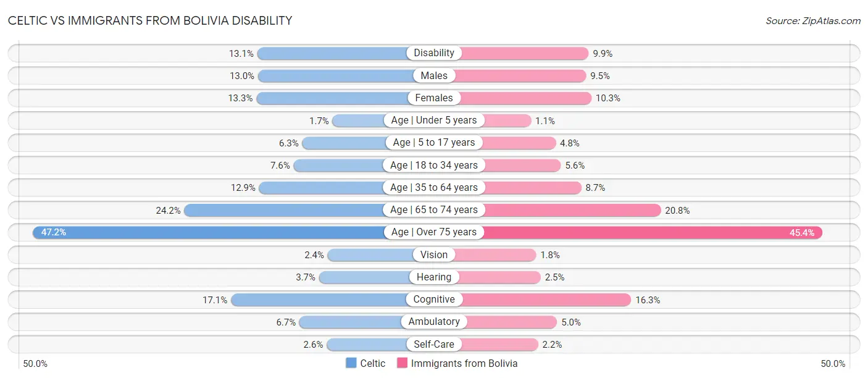Click the Hearing row label
This screenshot has width=868, height=378.
click(x=434, y=277)
